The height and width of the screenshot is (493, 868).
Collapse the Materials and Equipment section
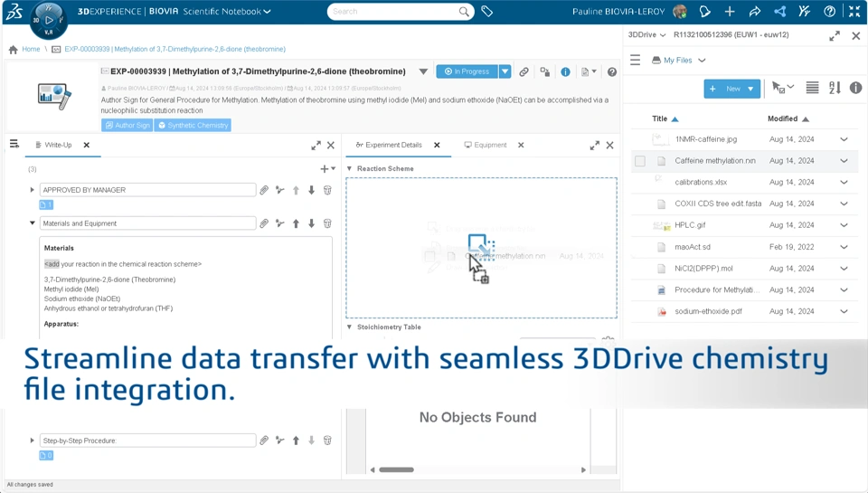(32, 223)
